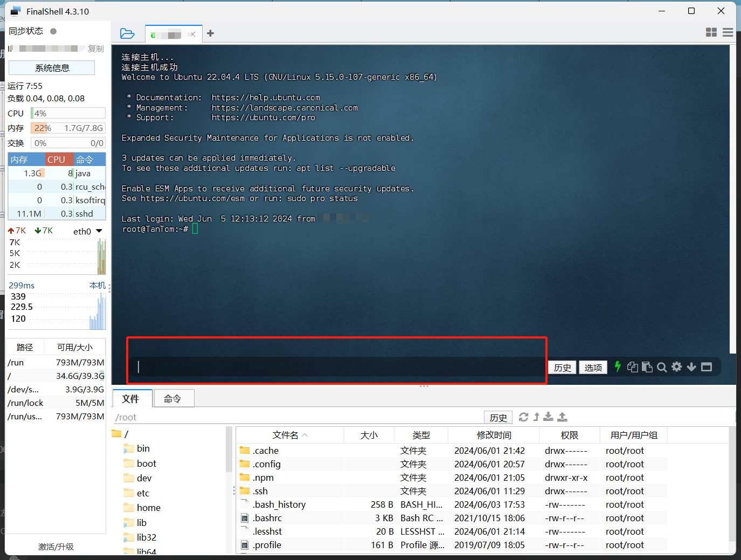Select .cache folder row

click(x=452, y=451)
